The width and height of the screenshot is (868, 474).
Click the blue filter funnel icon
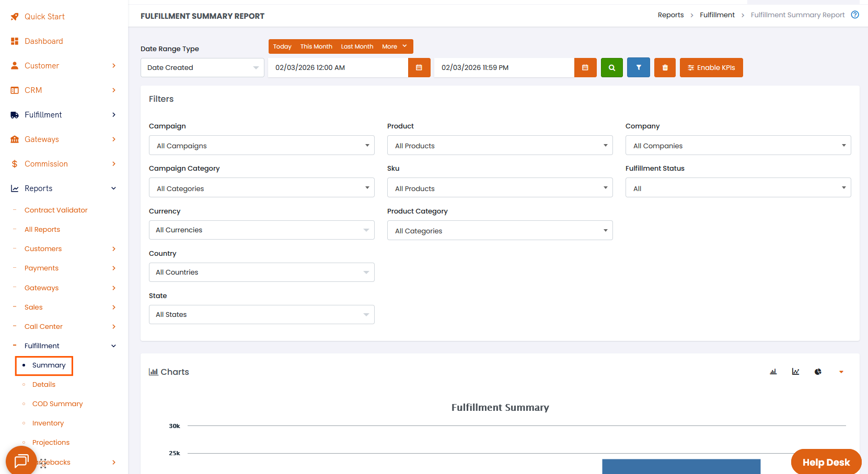[x=638, y=68]
